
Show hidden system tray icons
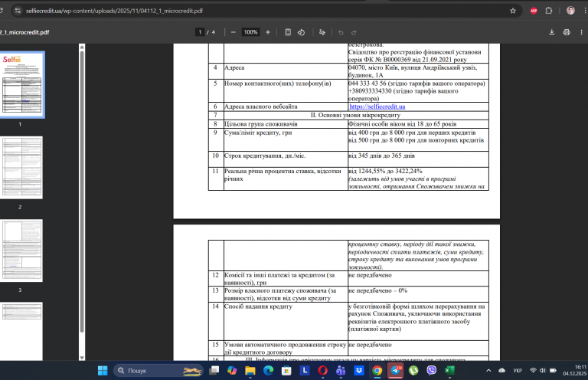[488, 371]
